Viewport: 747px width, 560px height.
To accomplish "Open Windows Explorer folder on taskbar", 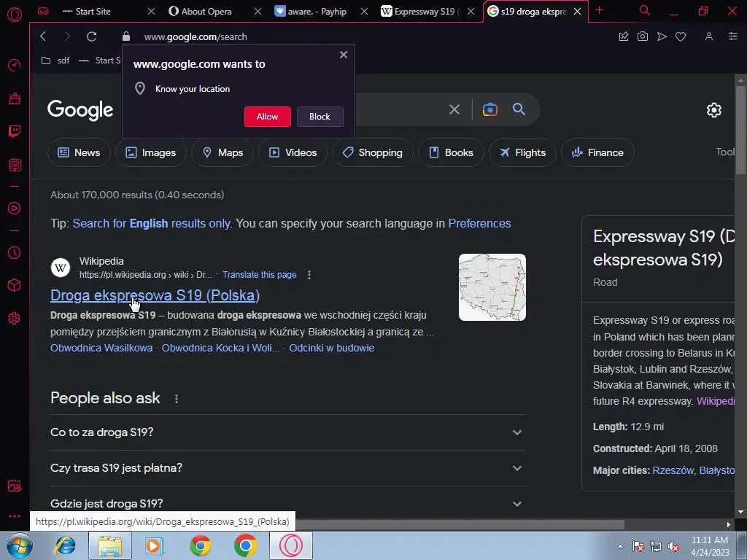I will point(110,545).
